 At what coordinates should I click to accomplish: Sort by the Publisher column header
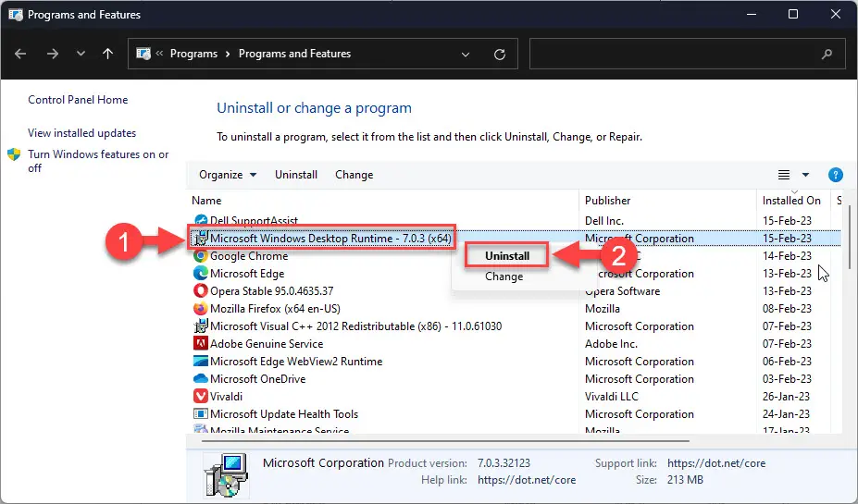607,201
